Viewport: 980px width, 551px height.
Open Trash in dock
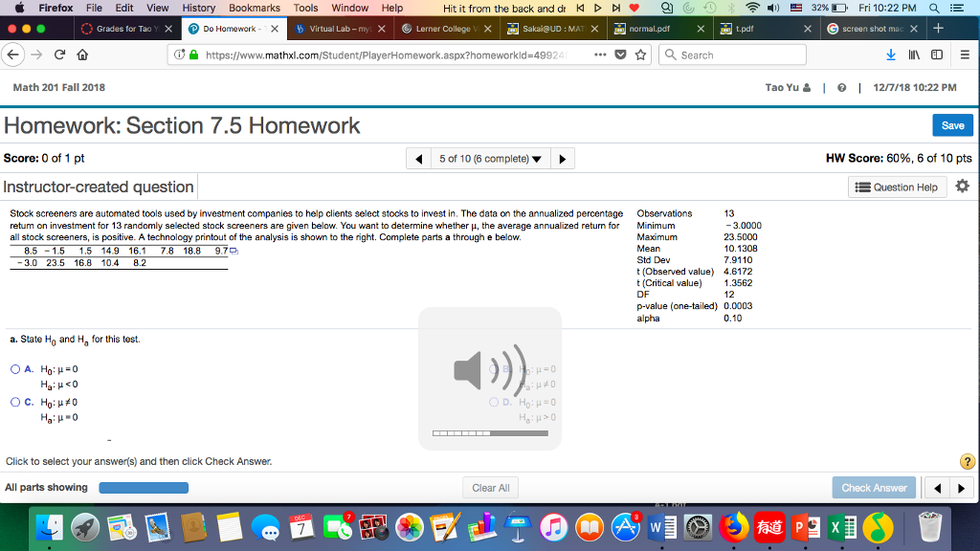tap(929, 527)
